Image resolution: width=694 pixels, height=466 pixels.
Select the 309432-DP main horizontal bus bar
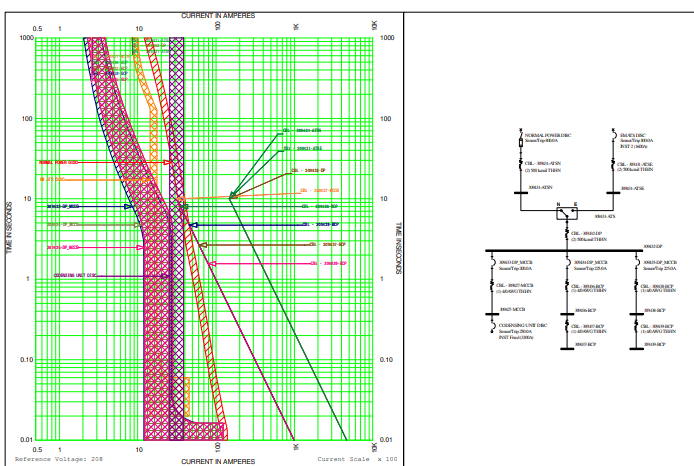click(x=564, y=251)
